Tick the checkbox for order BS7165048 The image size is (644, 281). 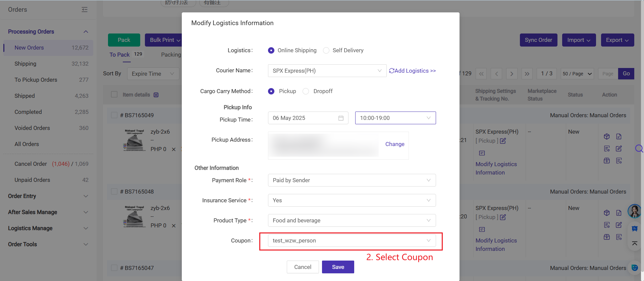[x=114, y=192]
